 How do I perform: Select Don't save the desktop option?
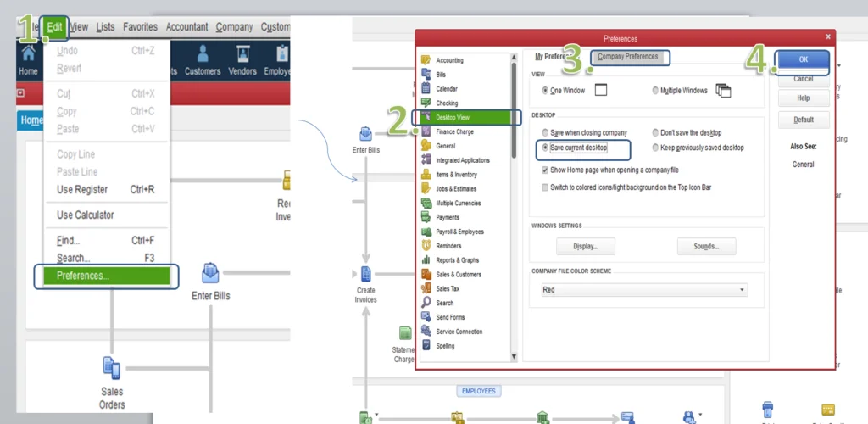coord(655,133)
